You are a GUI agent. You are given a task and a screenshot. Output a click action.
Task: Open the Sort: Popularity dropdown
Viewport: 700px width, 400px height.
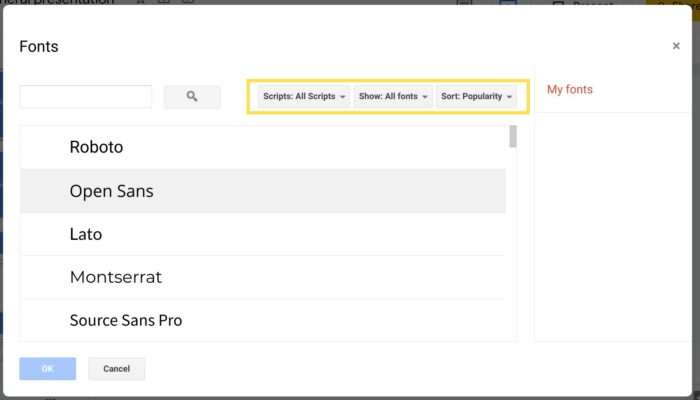(476, 96)
